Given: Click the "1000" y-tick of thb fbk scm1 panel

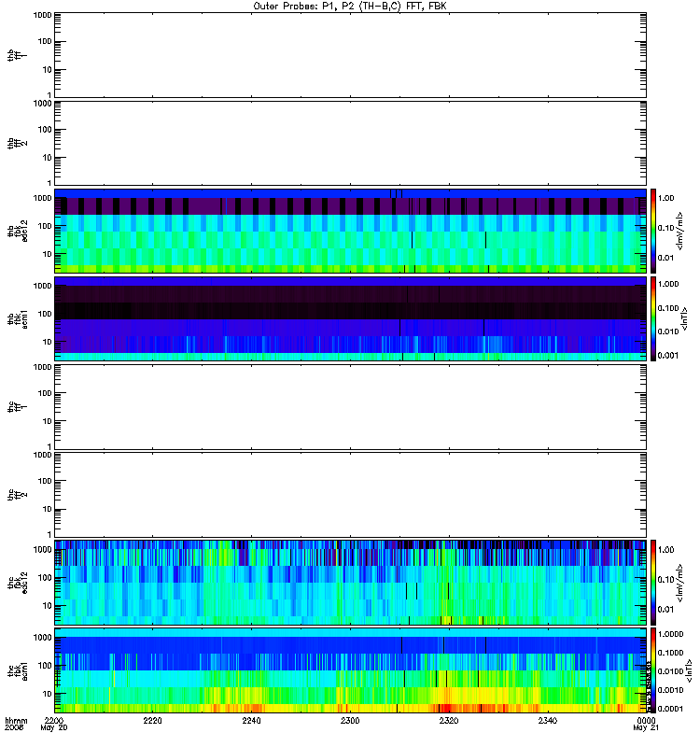Looking at the screenshot, I should pos(42,286).
